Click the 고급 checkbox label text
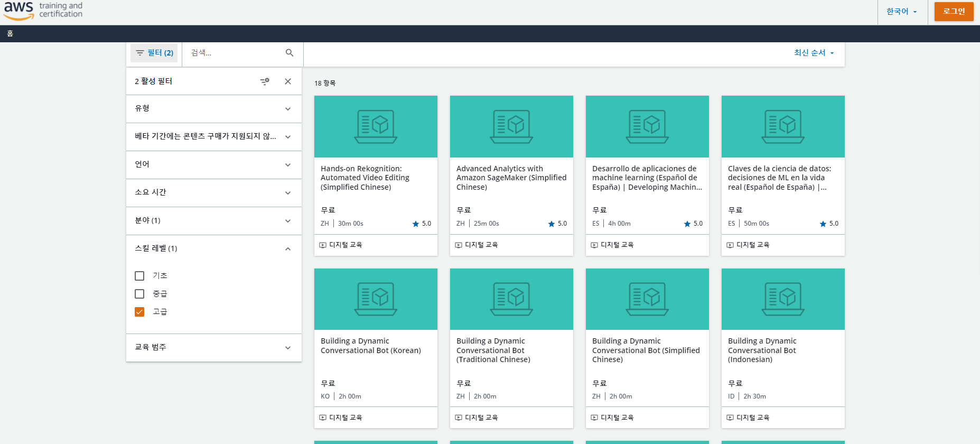This screenshot has height=444, width=980. [160, 312]
